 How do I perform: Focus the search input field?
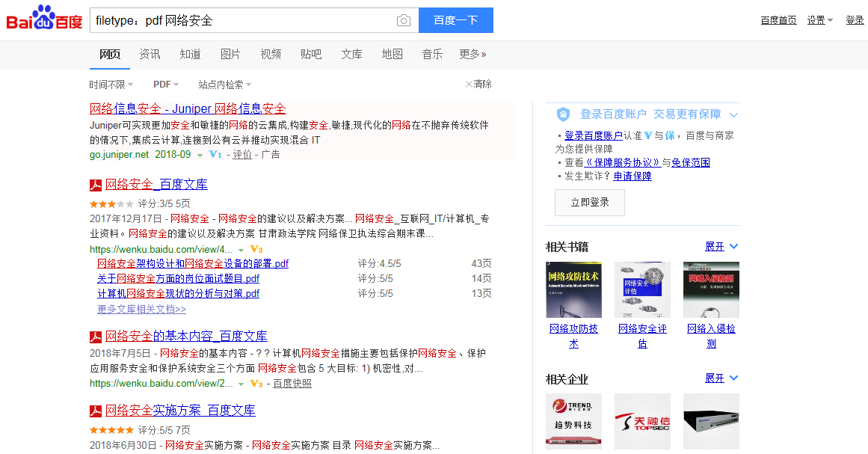coord(242,20)
